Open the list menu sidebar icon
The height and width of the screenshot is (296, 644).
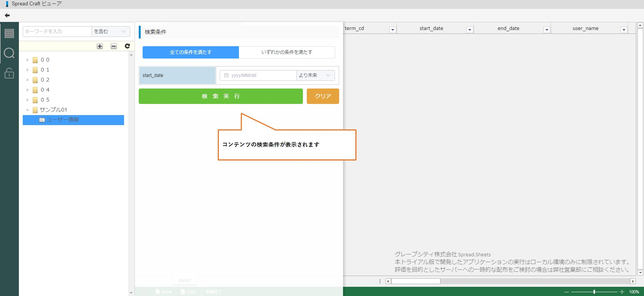9,33
